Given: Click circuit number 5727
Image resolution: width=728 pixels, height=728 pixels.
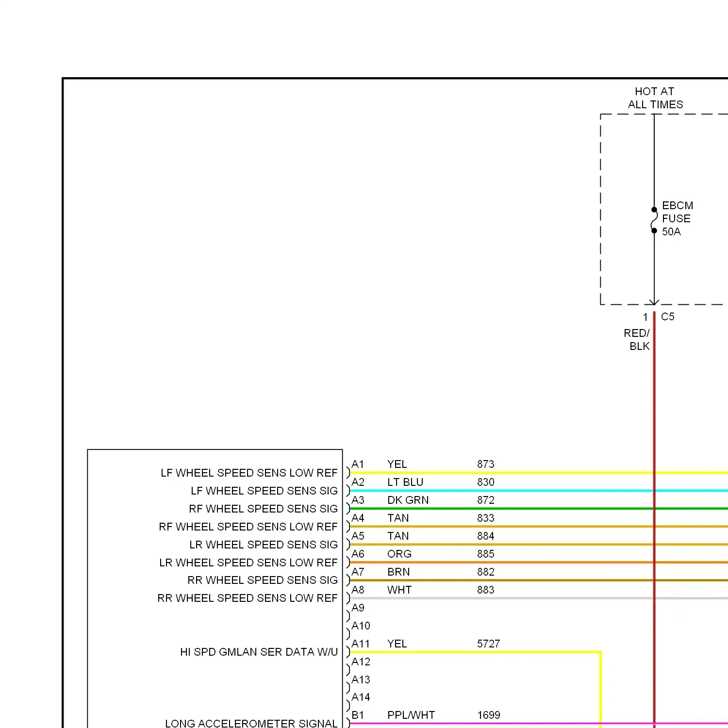Looking at the screenshot, I should [x=488, y=644].
